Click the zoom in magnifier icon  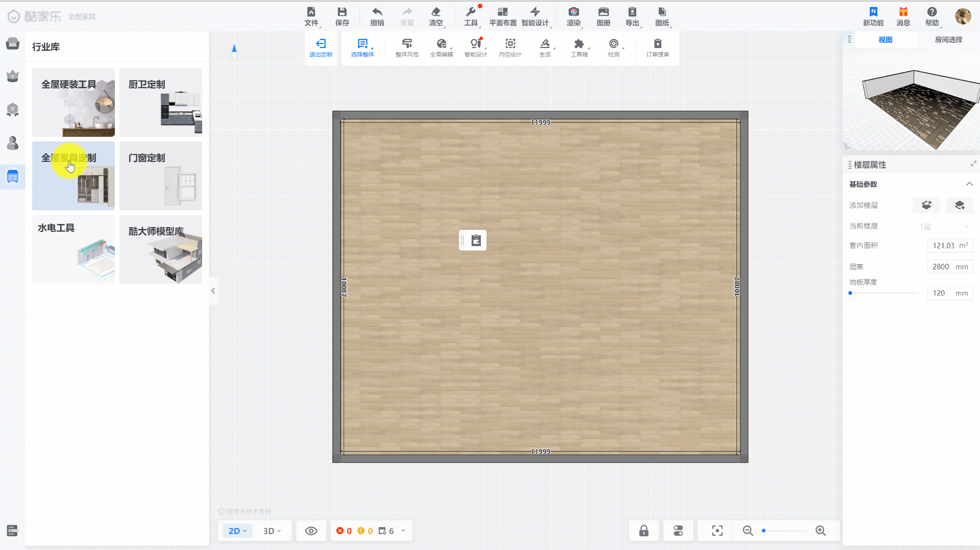[x=820, y=531]
